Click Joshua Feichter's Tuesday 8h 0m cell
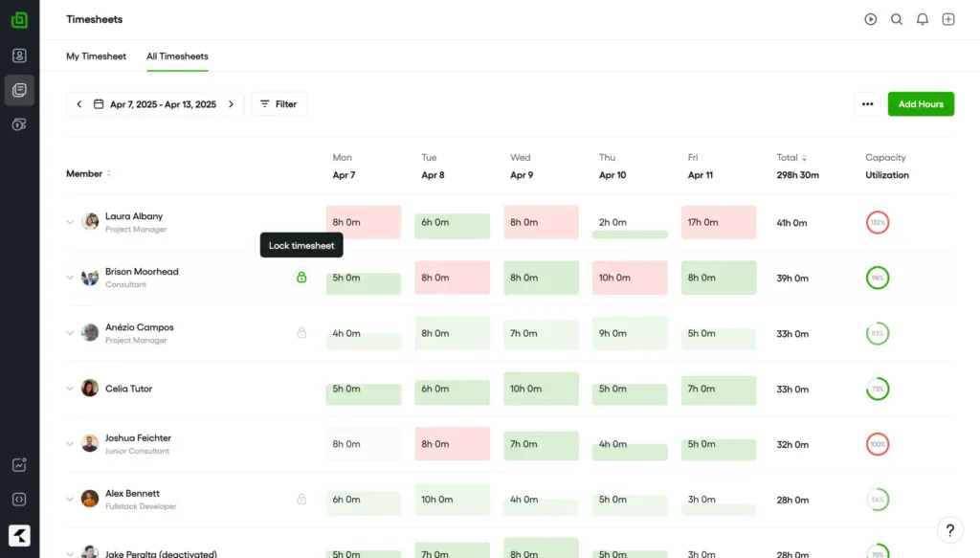980x558 pixels. [x=452, y=444]
